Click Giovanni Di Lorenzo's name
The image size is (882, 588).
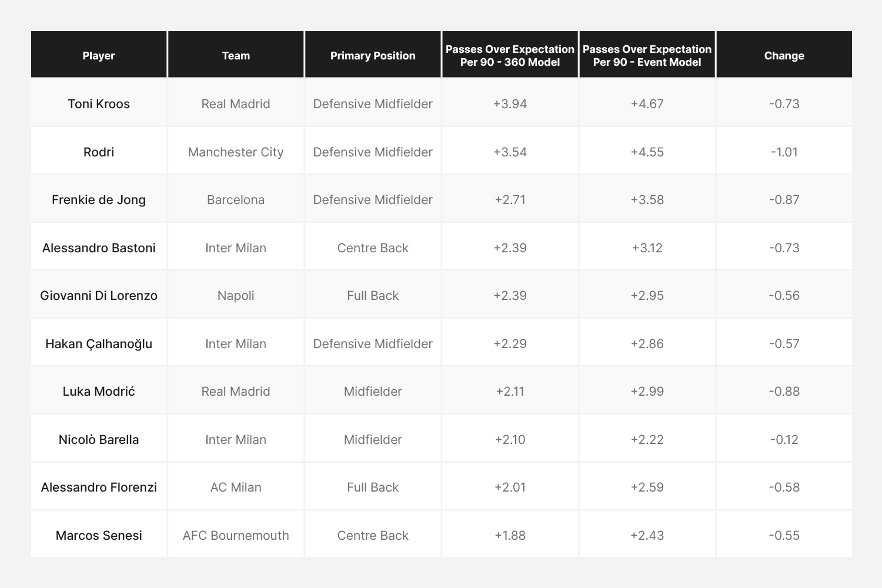pos(99,296)
